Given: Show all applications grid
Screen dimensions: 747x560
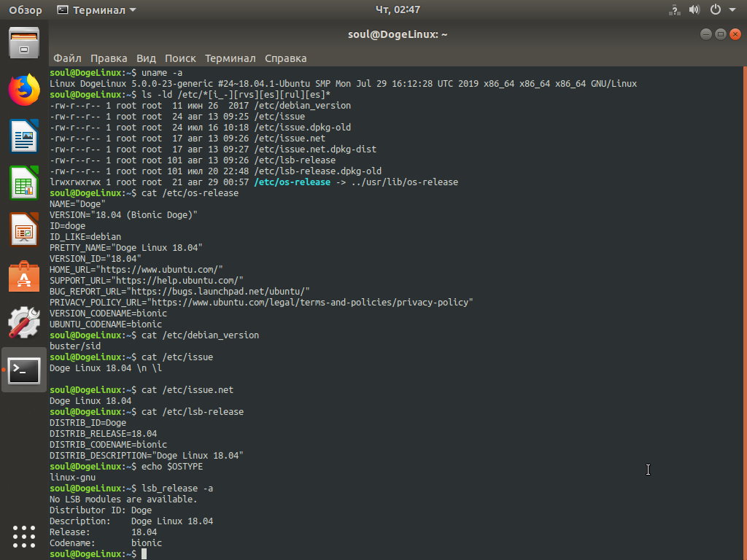Looking at the screenshot, I should tap(24, 537).
